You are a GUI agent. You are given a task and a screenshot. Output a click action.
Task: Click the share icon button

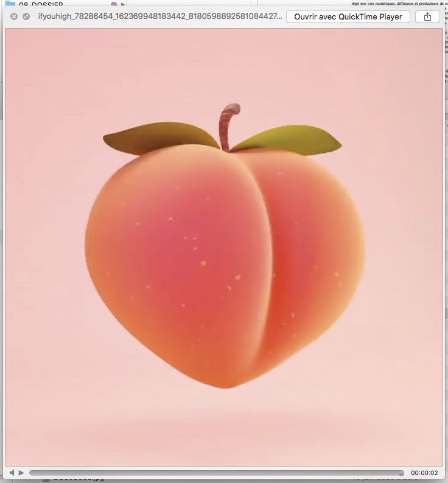[427, 16]
